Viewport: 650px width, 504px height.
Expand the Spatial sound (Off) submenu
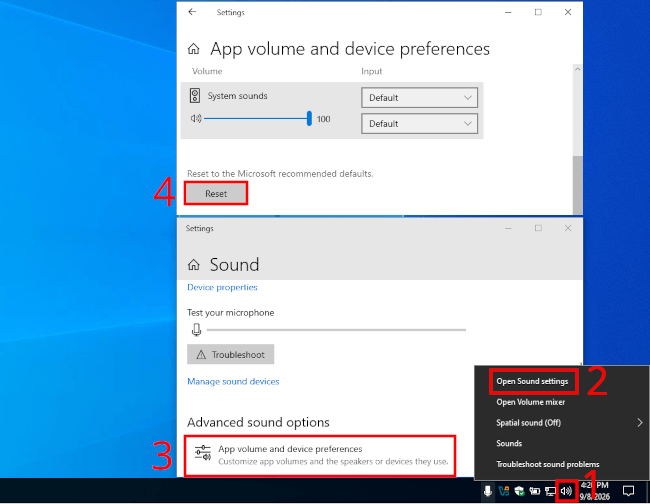pyautogui.click(x=562, y=423)
